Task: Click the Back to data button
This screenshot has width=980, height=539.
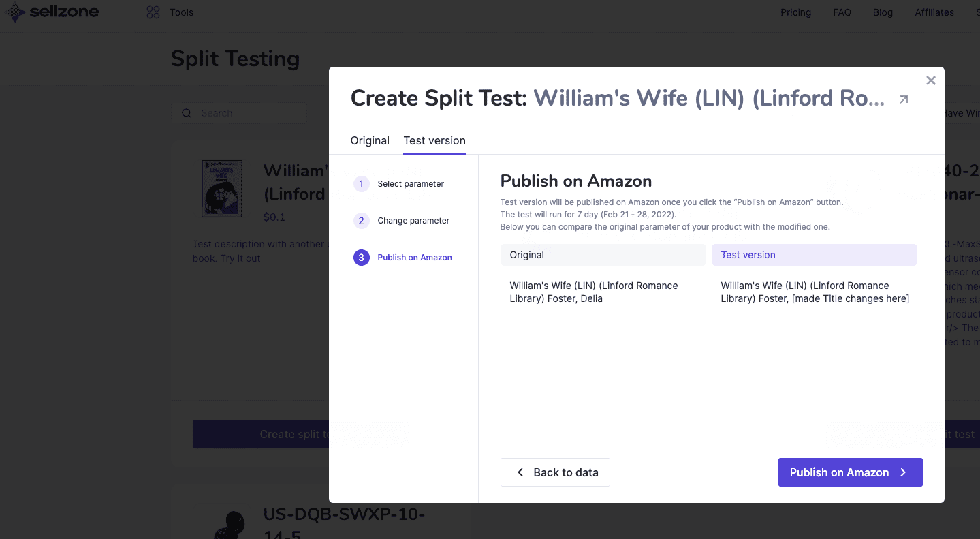Action: point(554,472)
